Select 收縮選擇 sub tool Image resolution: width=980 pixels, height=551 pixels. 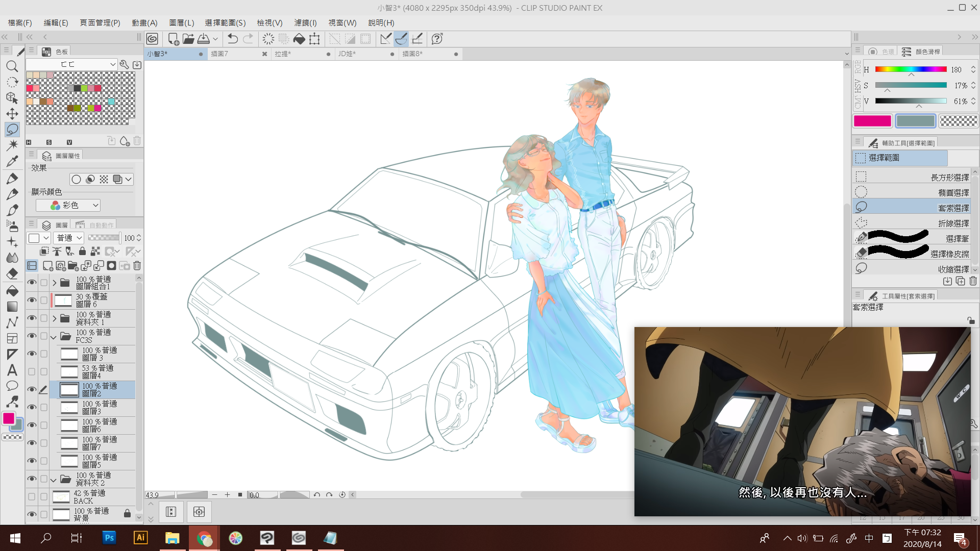912,269
